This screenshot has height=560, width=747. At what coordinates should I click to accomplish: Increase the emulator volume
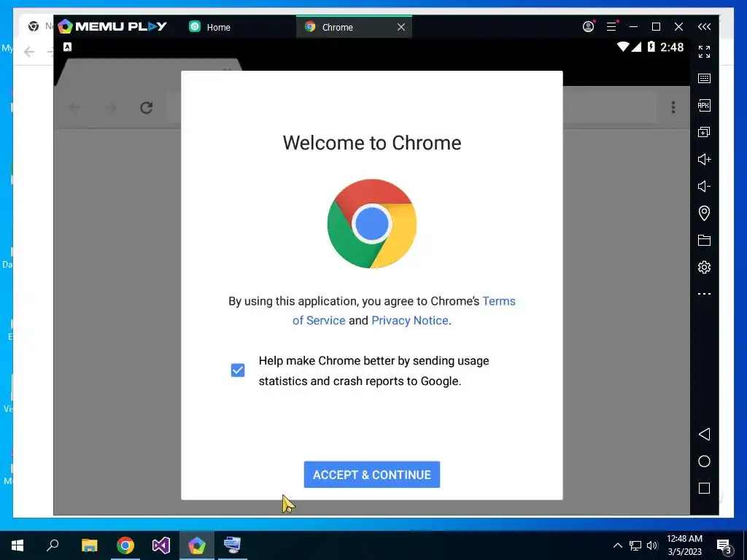(x=704, y=159)
